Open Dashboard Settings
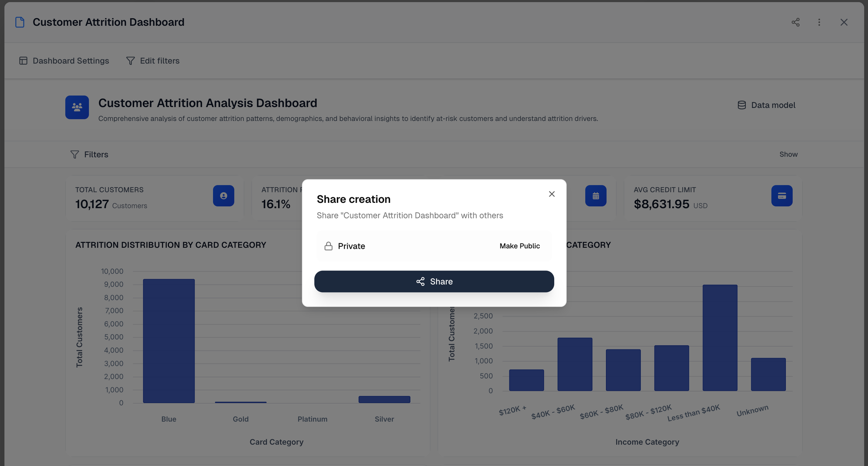Screen dimensions: 868x466 click(64, 61)
